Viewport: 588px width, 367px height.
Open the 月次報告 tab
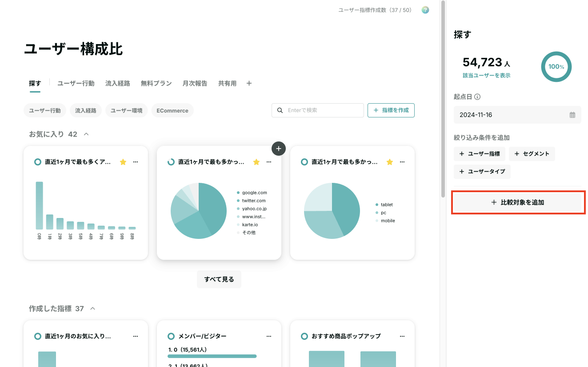coord(195,83)
